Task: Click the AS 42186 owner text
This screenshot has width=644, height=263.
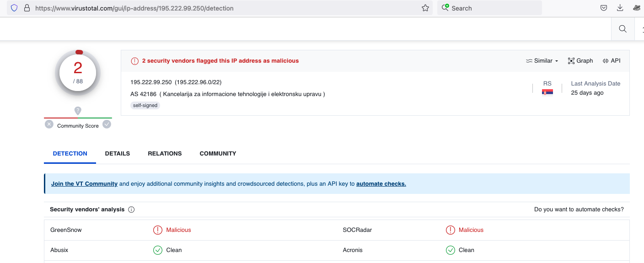Action: pyautogui.click(x=228, y=94)
